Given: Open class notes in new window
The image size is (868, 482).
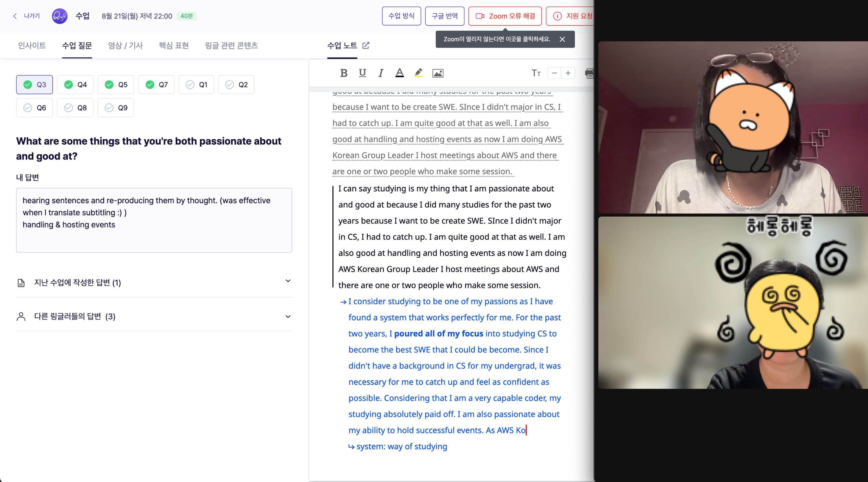Looking at the screenshot, I should [366, 45].
